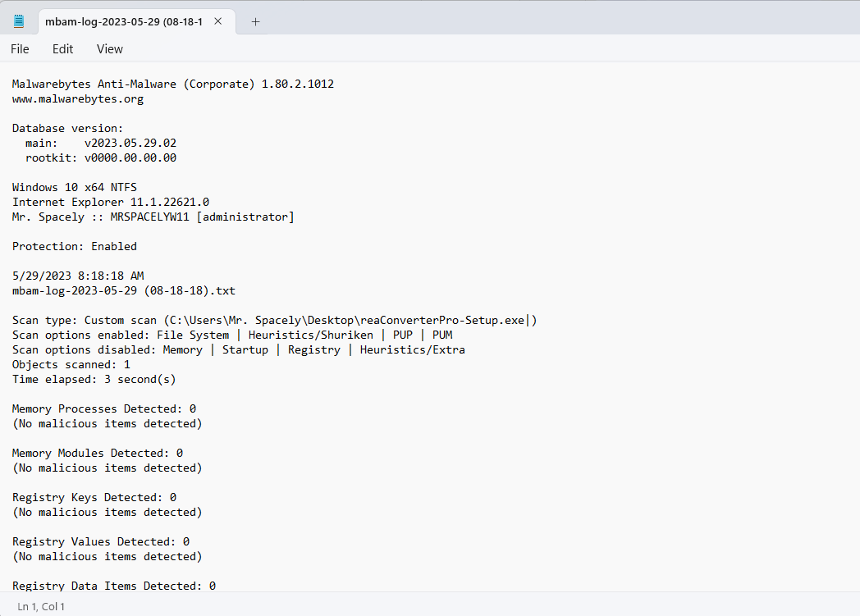
Task: Click the Ln 1, Col 1 status indicator
Action: (41, 607)
